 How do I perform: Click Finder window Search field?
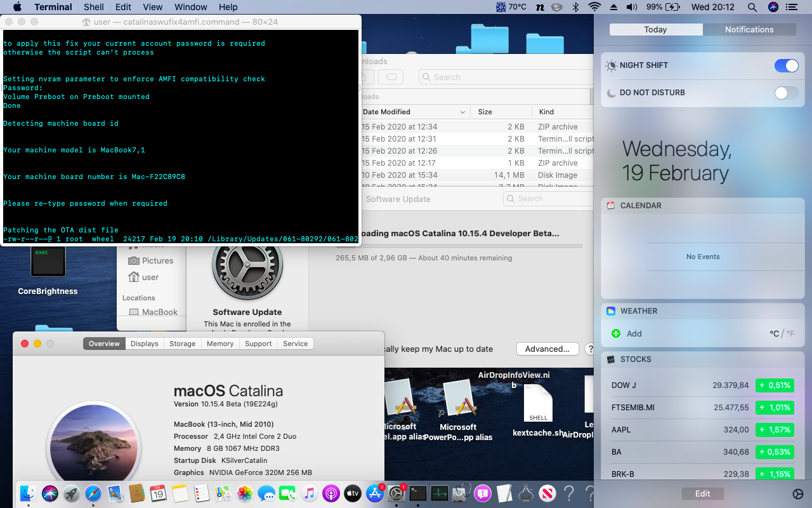point(507,77)
